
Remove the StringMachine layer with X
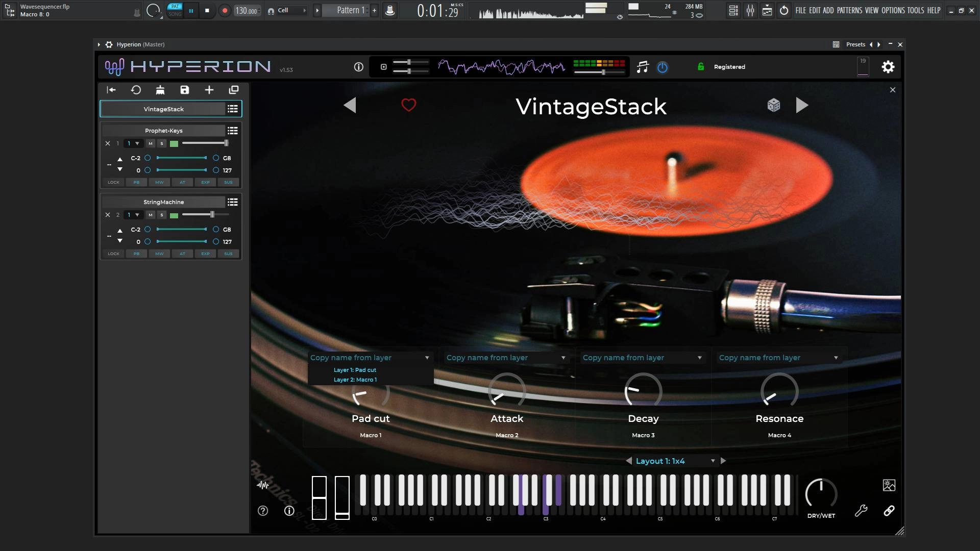point(108,215)
